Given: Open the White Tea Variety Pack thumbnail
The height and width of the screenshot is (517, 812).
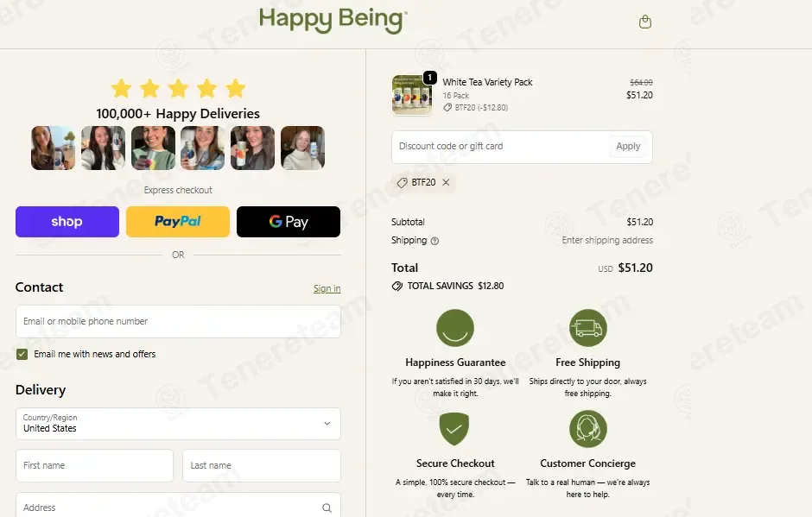Looking at the screenshot, I should point(412,95).
